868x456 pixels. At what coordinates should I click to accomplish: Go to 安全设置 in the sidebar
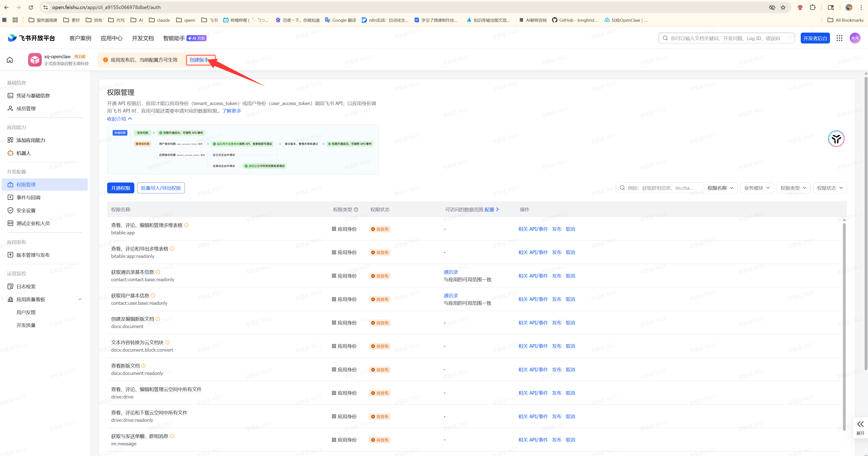[44, 211]
